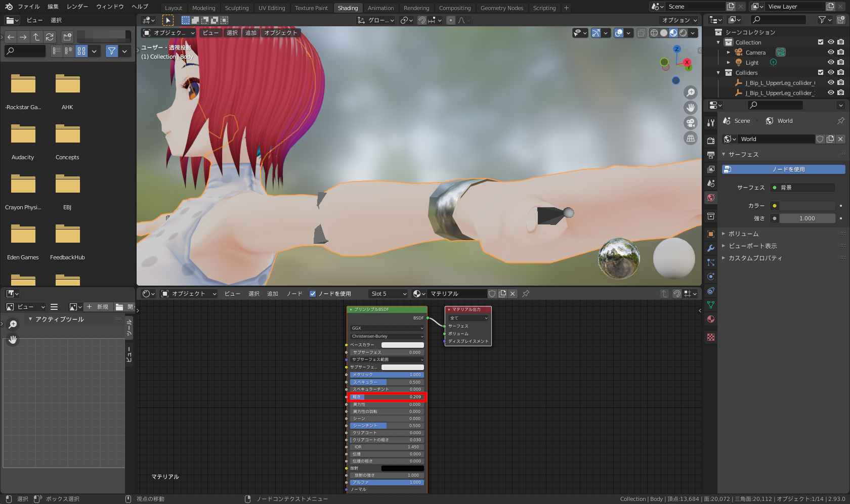
Task: Open the Slot 5 dropdown
Action: 388,294
